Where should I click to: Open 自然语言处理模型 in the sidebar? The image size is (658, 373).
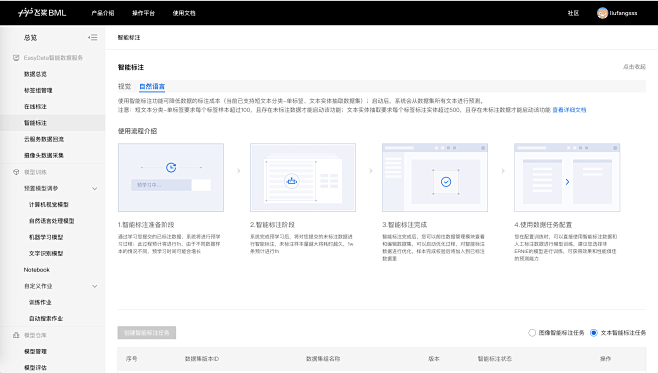point(52,221)
